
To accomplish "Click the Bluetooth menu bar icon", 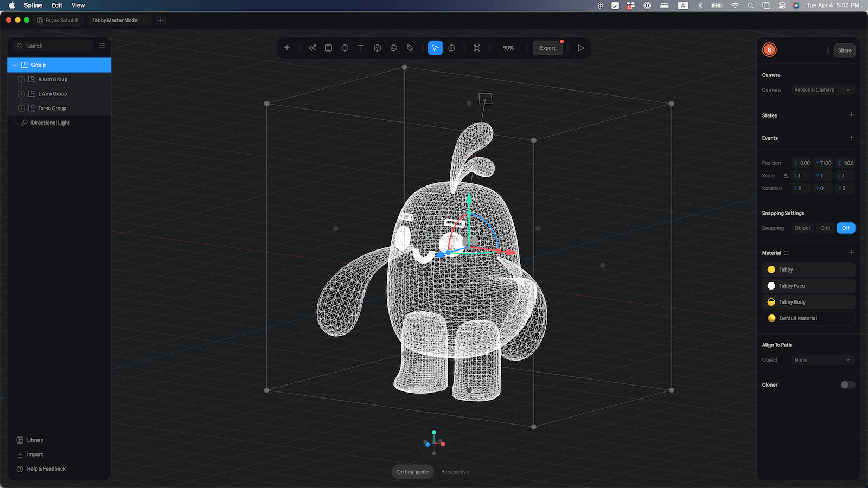I will tap(700, 5).
